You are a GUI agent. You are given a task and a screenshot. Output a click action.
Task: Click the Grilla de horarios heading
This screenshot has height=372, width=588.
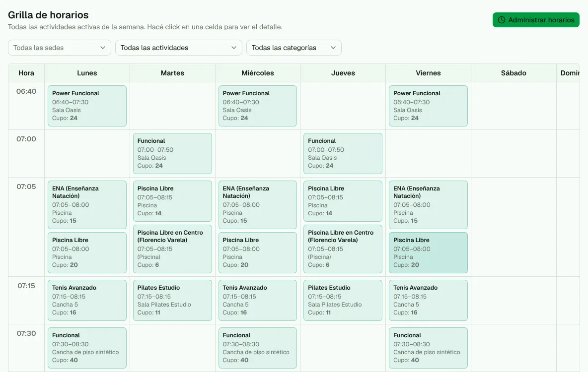click(48, 15)
